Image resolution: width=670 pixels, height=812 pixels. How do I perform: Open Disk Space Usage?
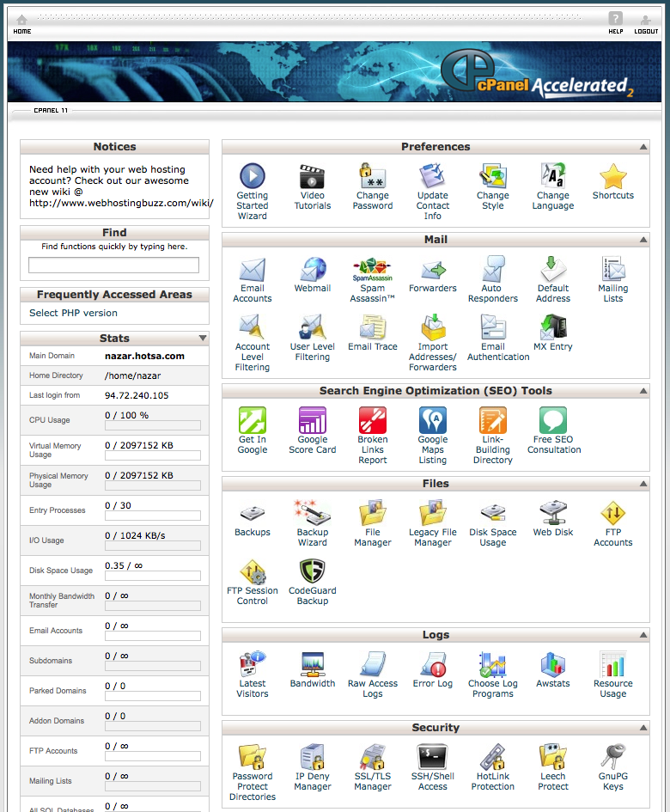493,513
